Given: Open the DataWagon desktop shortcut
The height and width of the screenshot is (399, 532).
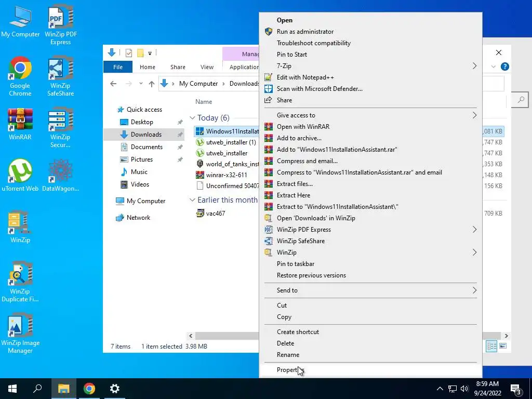Looking at the screenshot, I should point(61,175).
